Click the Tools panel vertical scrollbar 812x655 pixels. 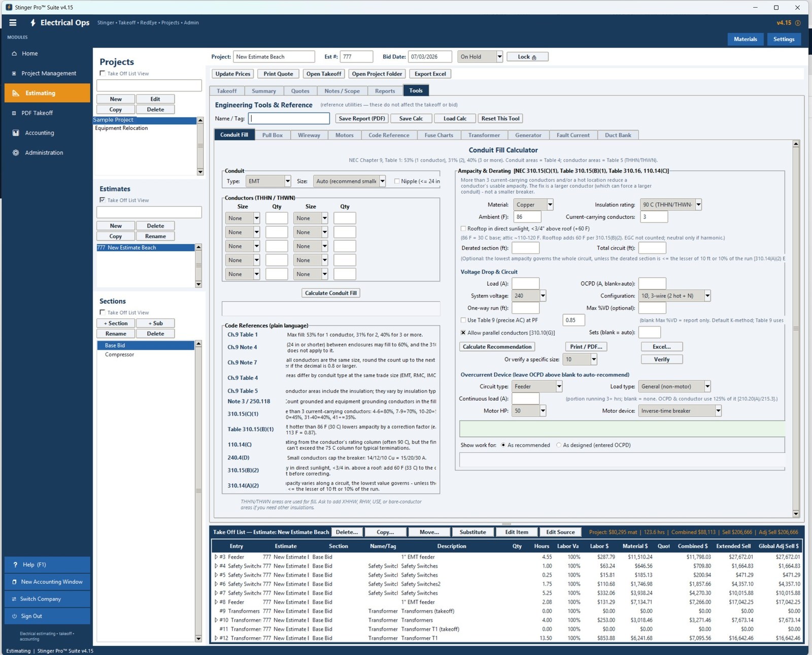pyautogui.click(x=796, y=329)
